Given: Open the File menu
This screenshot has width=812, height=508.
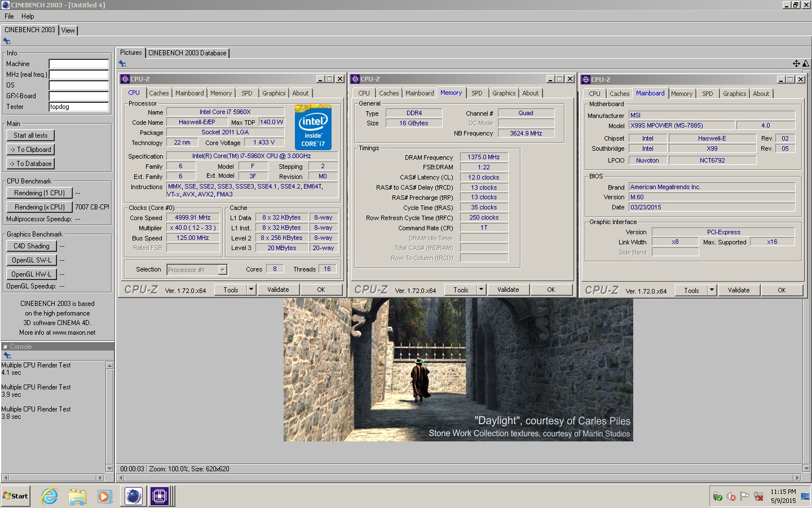Looking at the screenshot, I should 9,16.
